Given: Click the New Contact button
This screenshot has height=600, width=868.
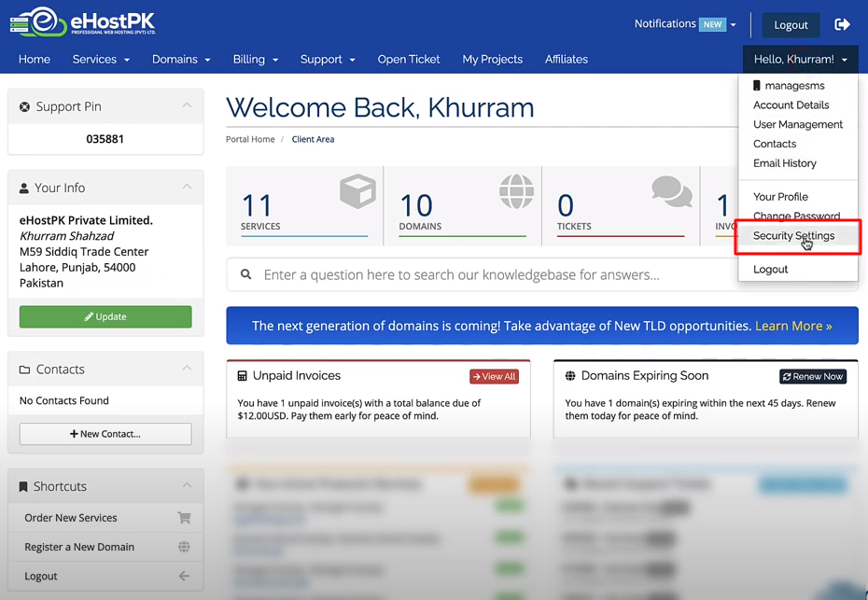Looking at the screenshot, I should pos(105,434).
